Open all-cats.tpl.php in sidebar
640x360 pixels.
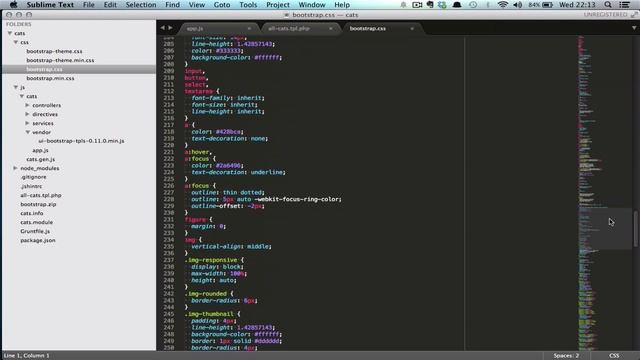click(41, 195)
